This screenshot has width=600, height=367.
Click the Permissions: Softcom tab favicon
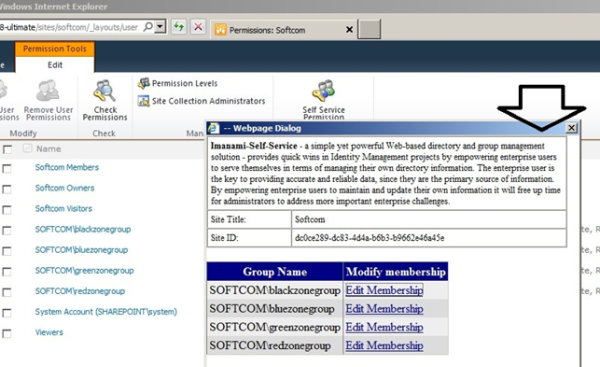pos(220,29)
